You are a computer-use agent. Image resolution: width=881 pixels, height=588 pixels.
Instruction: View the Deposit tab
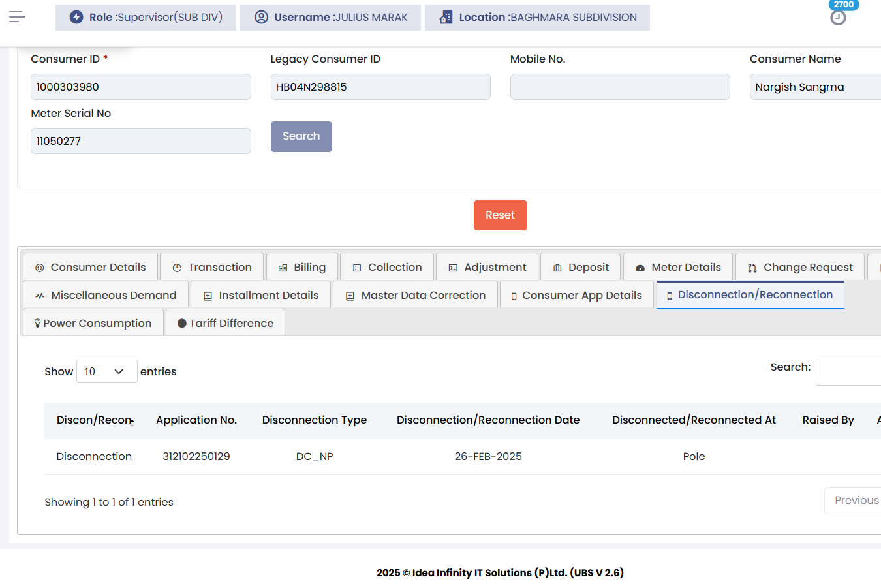(x=581, y=267)
